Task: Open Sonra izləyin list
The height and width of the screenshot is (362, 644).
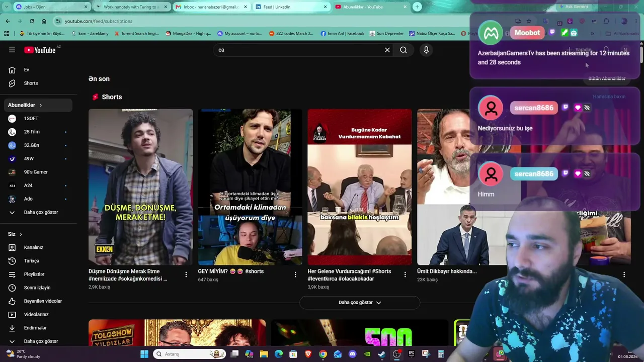Action: pos(38,288)
